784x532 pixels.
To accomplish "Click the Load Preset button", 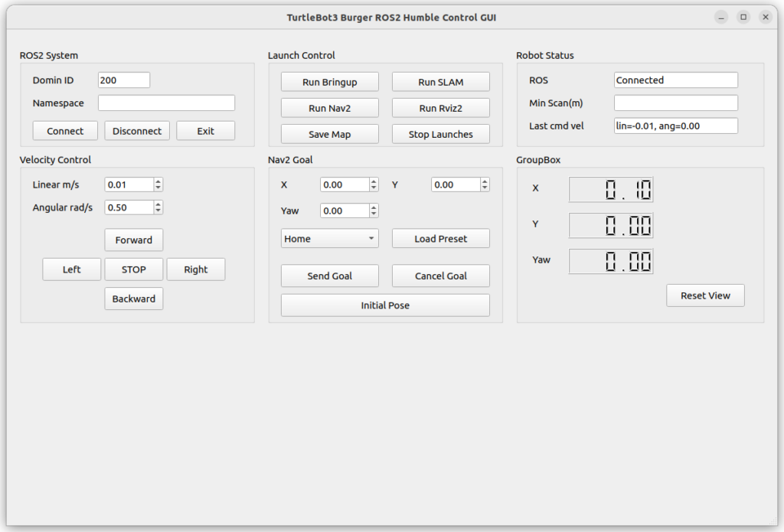I will pos(440,239).
